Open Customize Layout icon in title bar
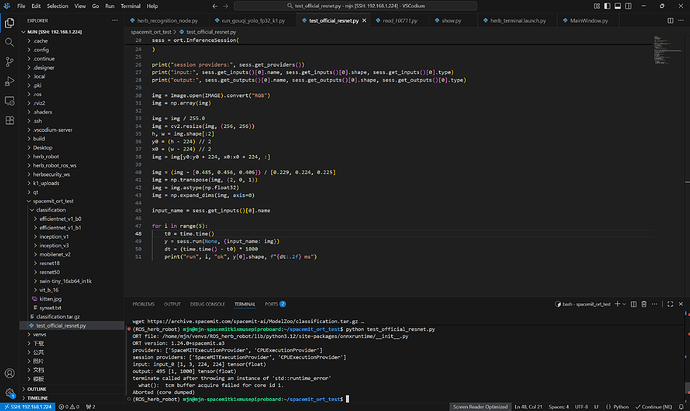690x411 pixels. [x=597, y=6]
